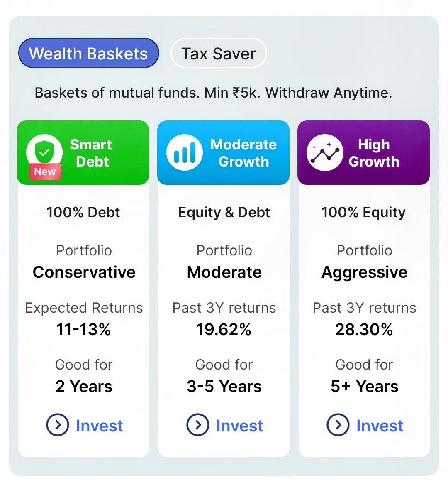The height and width of the screenshot is (490, 448).
Task: Click the circular chevron beside Smart Debt Invest
Action: tap(58, 425)
